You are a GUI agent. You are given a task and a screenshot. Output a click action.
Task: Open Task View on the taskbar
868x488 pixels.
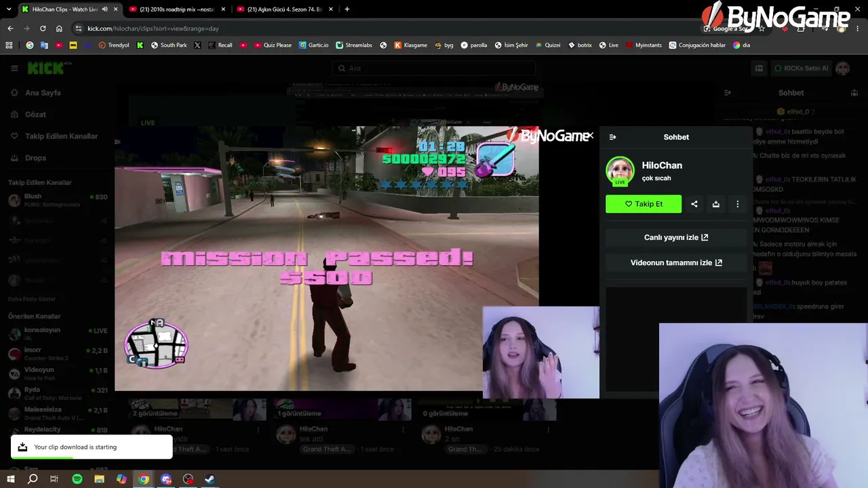coord(54,479)
